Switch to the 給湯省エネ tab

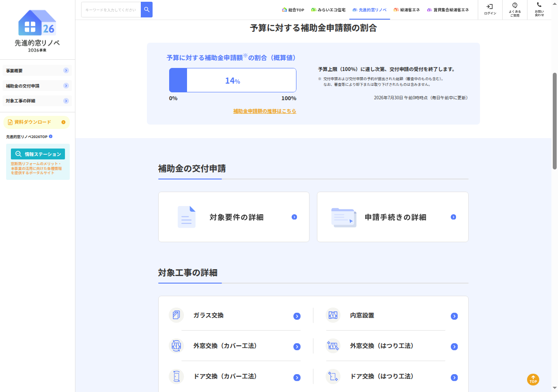coord(407,10)
